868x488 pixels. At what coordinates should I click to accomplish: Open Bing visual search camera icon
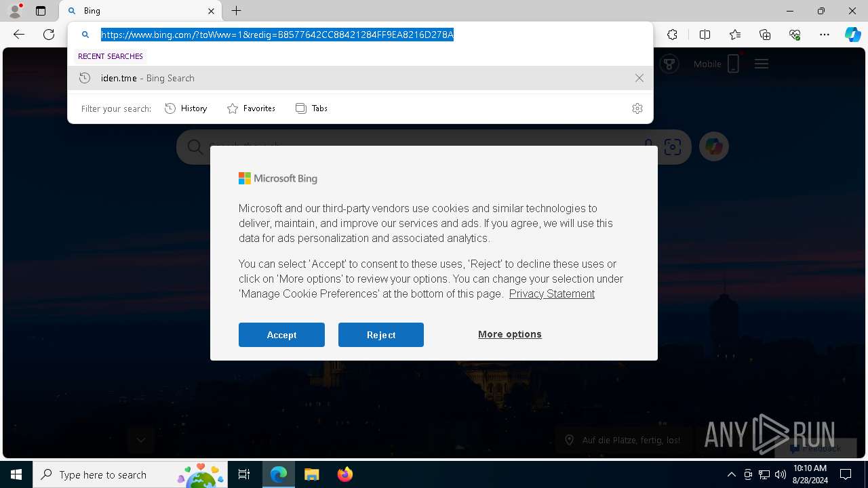point(673,146)
